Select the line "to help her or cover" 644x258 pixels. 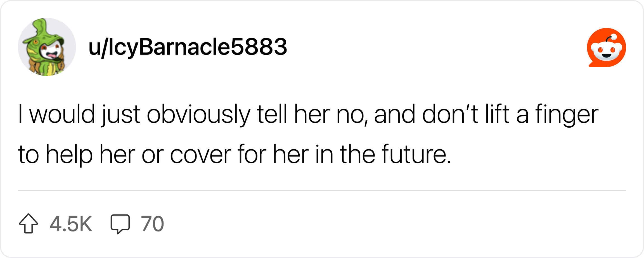(x=235, y=154)
